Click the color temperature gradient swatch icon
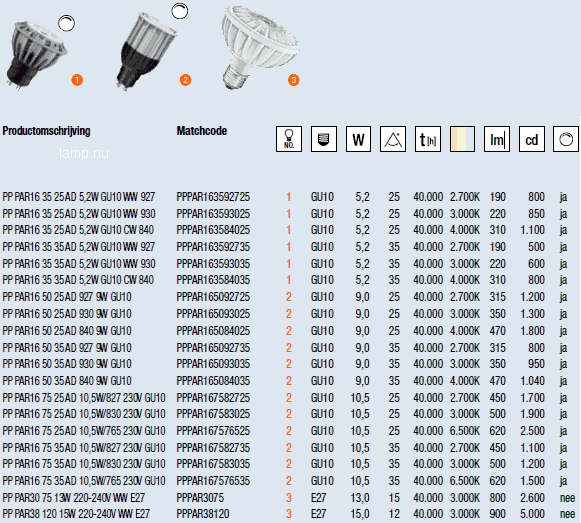The image size is (581, 523). click(462, 139)
